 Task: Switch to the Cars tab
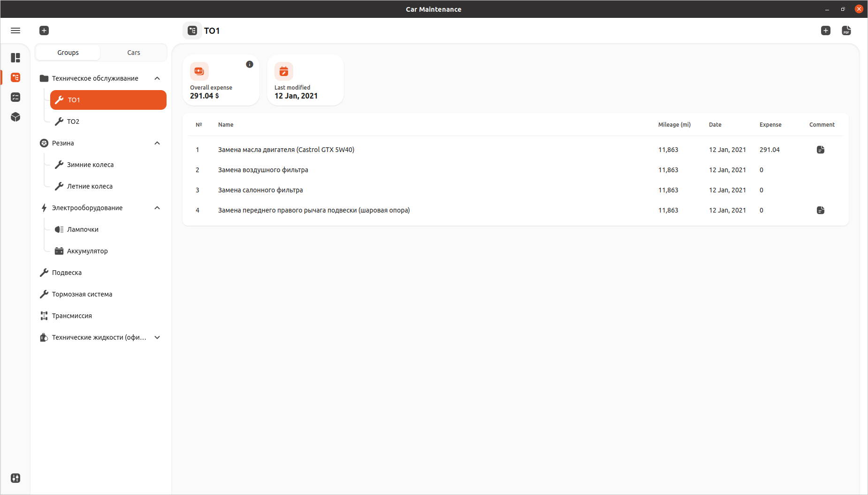[x=134, y=53]
